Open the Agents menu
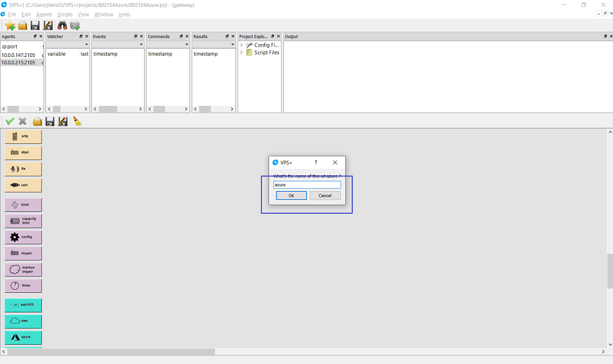The image size is (613, 364). pos(44,14)
